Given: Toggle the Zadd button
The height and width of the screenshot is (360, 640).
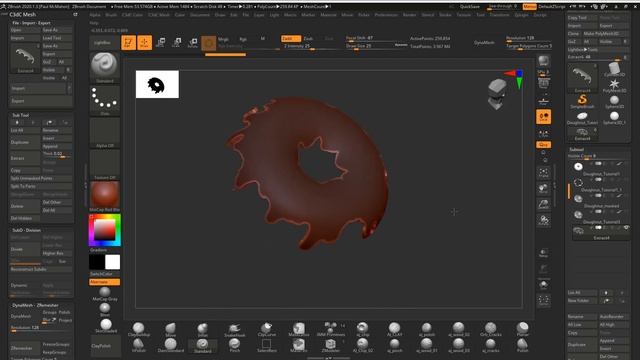Looking at the screenshot, I should [x=291, y=38].
